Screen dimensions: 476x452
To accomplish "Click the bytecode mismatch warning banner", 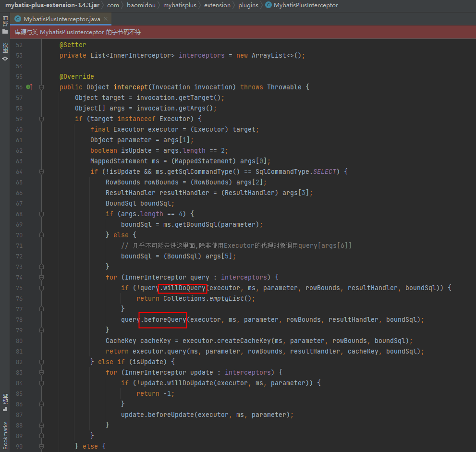I will tap(243, 32).
